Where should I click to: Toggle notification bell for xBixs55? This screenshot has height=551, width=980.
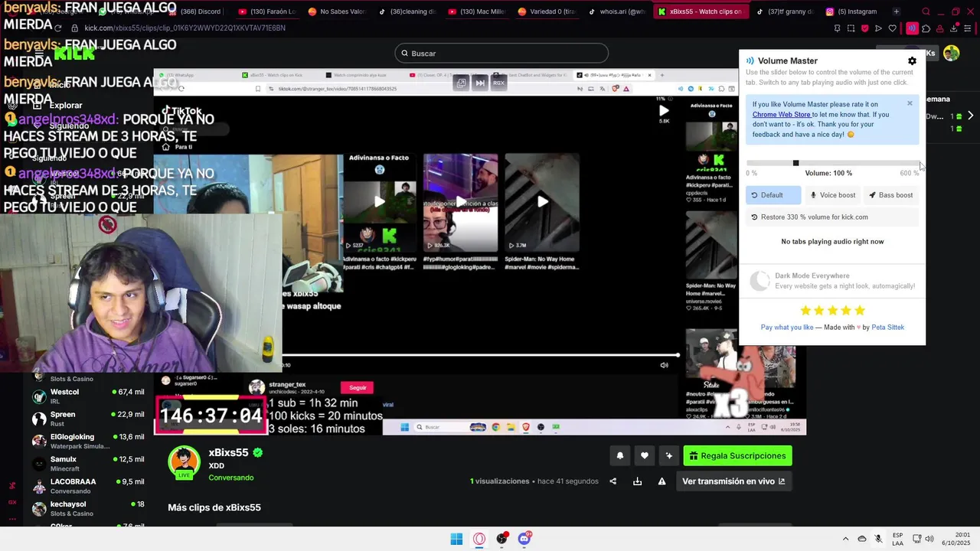click(620, 456)
